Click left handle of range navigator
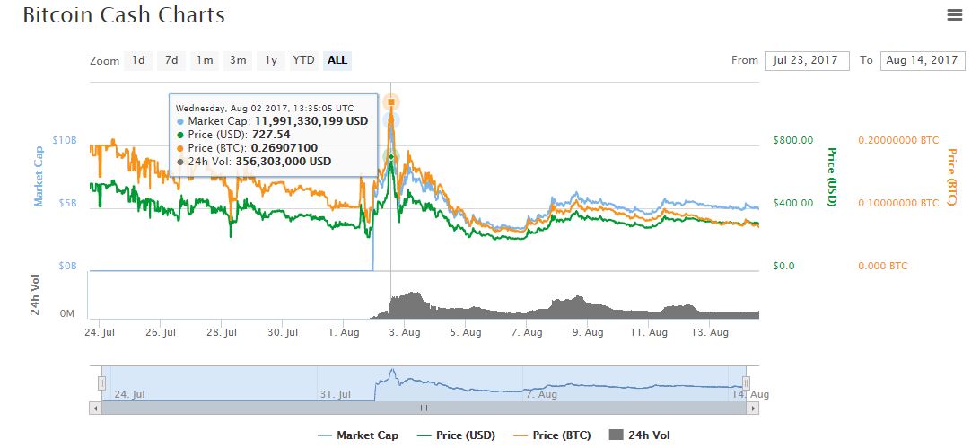Image resolution: width=980 pixels, height=448 pixels. [101, 383]
